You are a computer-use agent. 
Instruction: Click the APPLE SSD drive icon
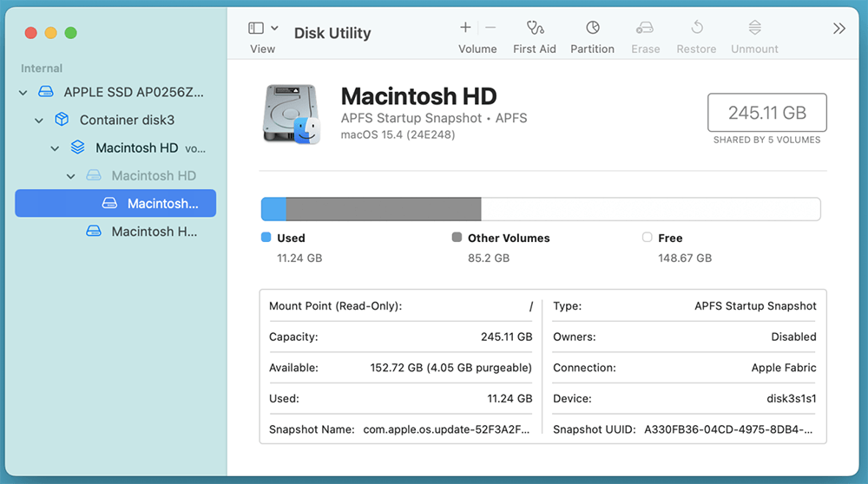46,92
